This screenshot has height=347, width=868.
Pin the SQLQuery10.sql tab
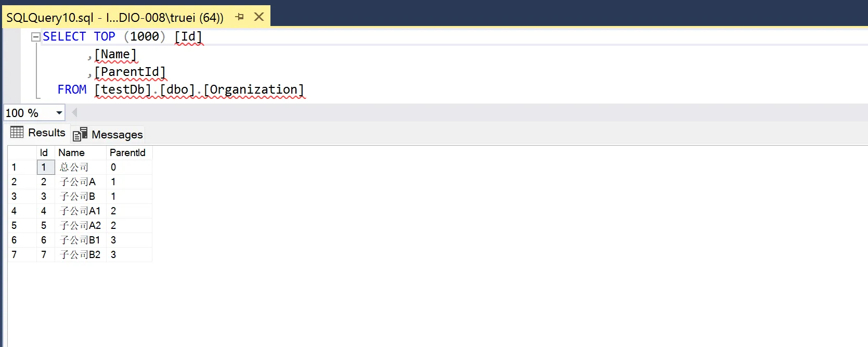coord(240,17)
